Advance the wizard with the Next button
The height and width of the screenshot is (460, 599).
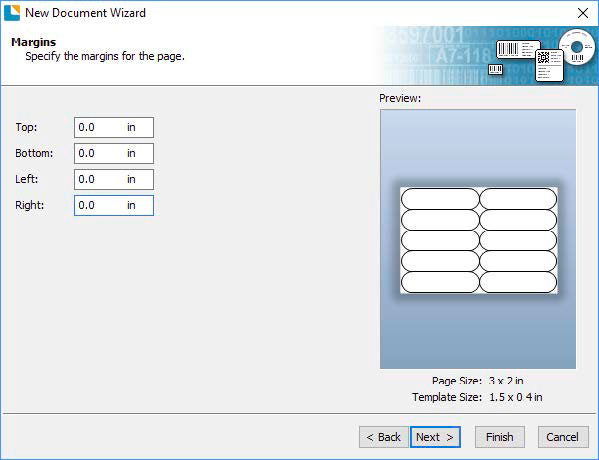(435, 437)
